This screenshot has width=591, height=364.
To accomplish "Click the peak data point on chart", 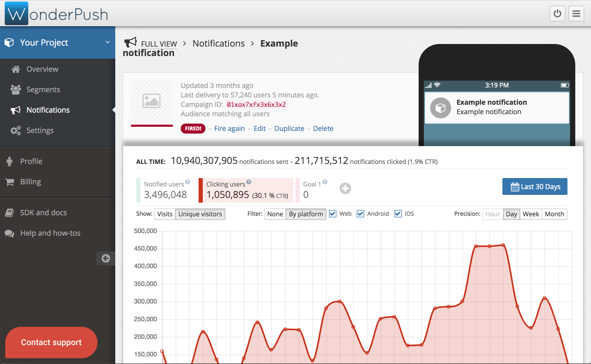I will (503, 245).
